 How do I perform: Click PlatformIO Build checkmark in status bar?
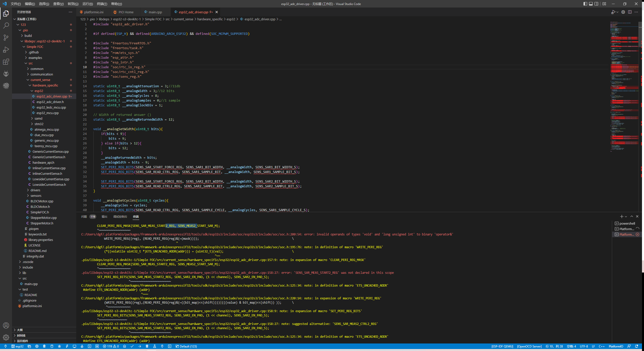tap(132, 346)
